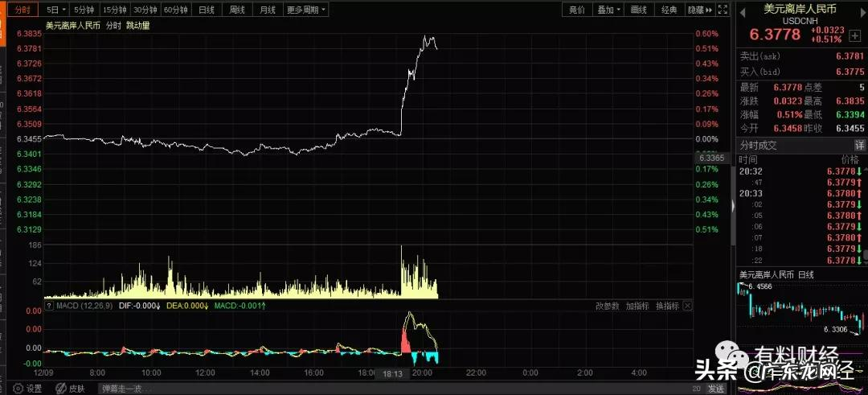Click the tick list scrollbar thumb
The width and height of the screenshot is (868, 395).
click(866, 256)
